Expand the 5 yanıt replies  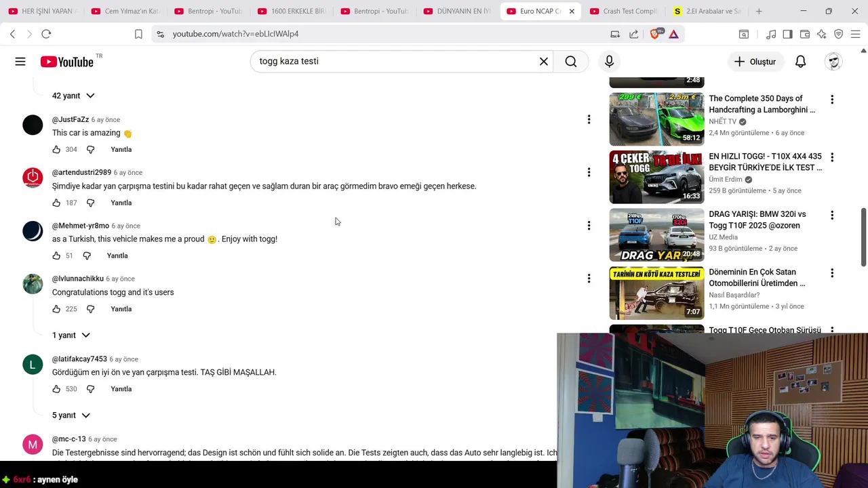[71, 415]
